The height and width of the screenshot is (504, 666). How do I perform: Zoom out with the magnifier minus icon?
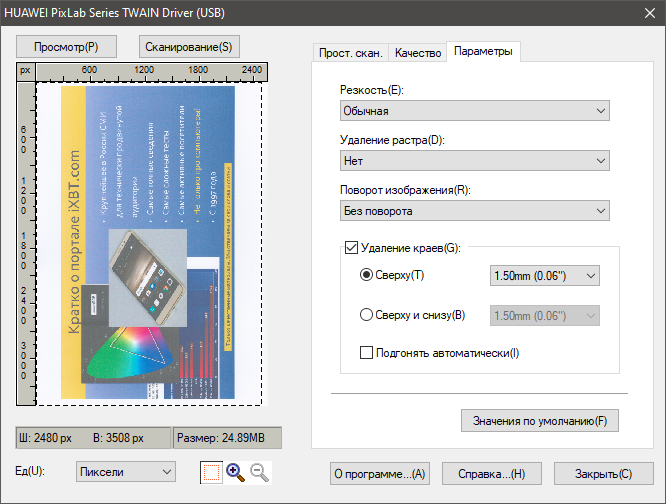pyautogui.click(x=259, y=473)
